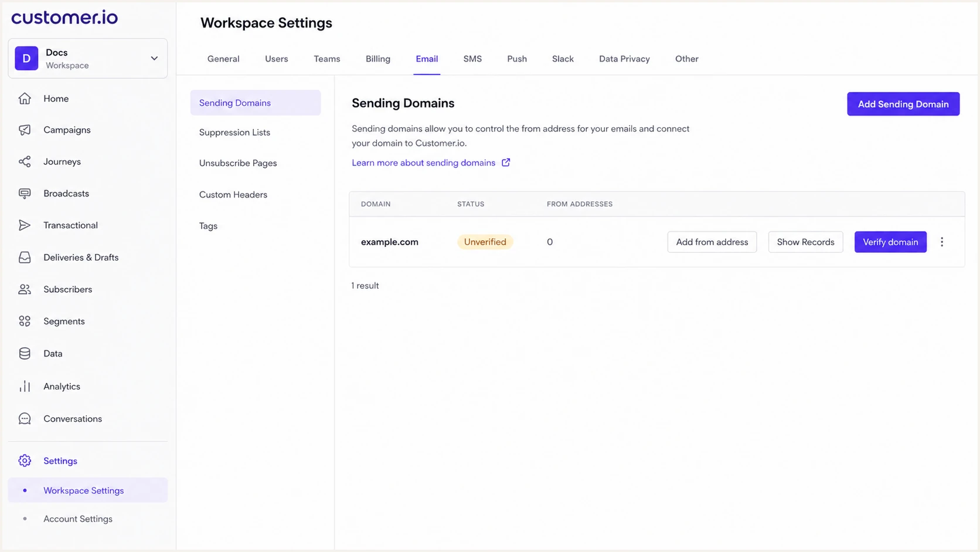Click the Campaigns label in sidebar
The height and width of the screenshot is (552, 980).
67,130
